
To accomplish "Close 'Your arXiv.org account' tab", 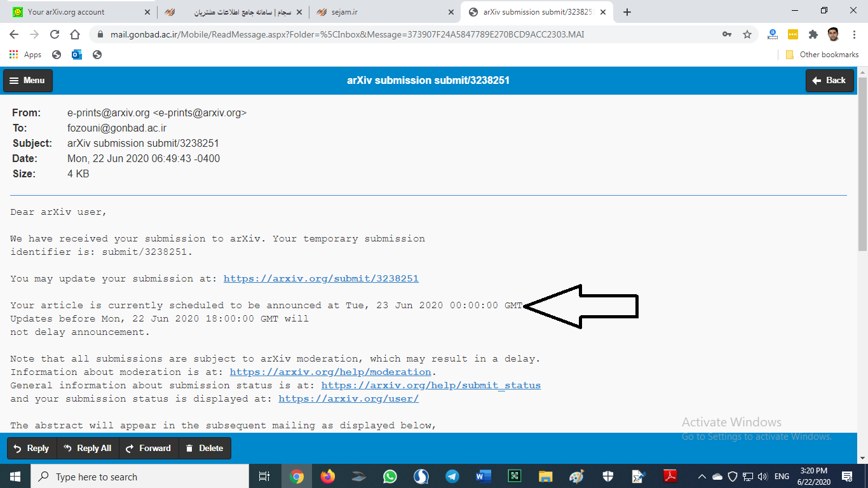I will tap(147, 12).
